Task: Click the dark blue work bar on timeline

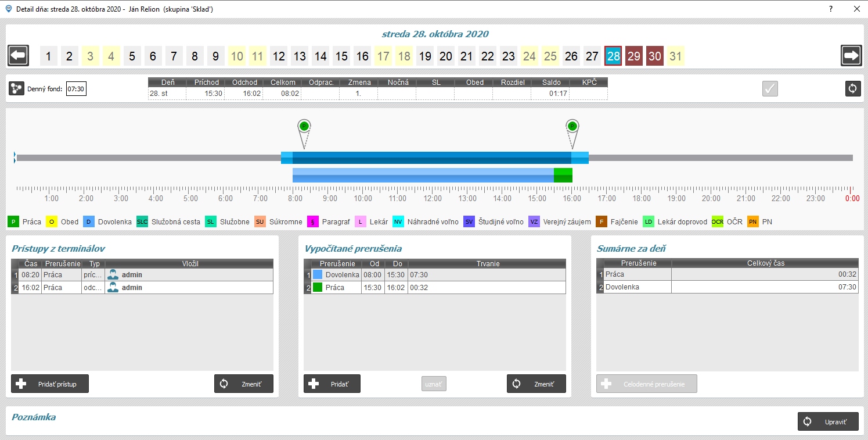Action: [432, 158]
